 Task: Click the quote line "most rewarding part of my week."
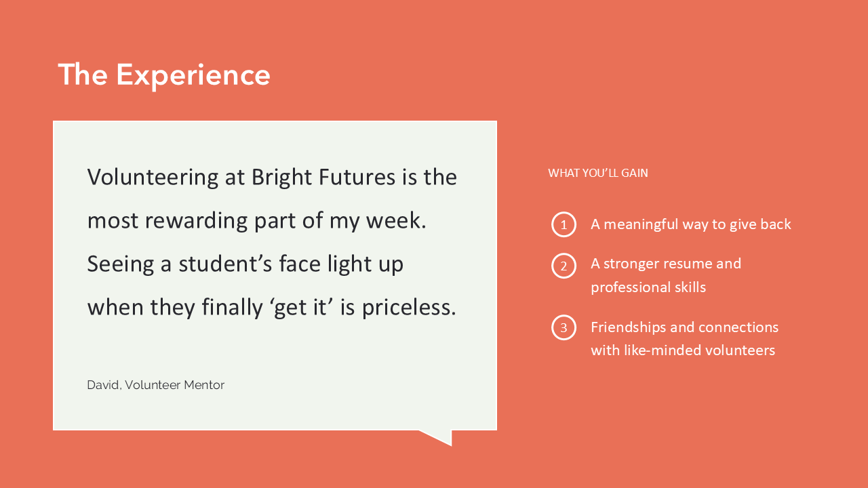click(x=257, y=220)
